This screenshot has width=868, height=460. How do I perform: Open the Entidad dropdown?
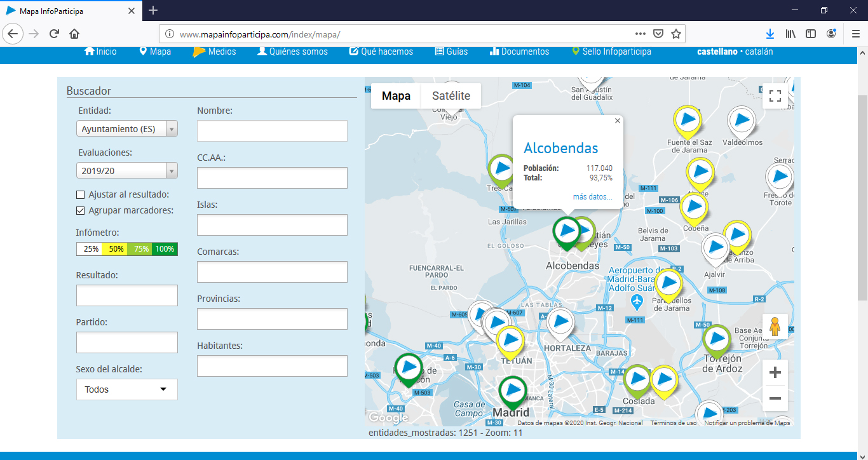click(x=127, y=129)
